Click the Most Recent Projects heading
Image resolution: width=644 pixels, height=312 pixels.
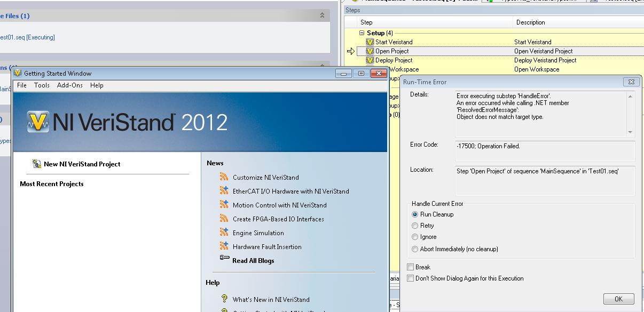pyautogui.click(x=52, y=184)
